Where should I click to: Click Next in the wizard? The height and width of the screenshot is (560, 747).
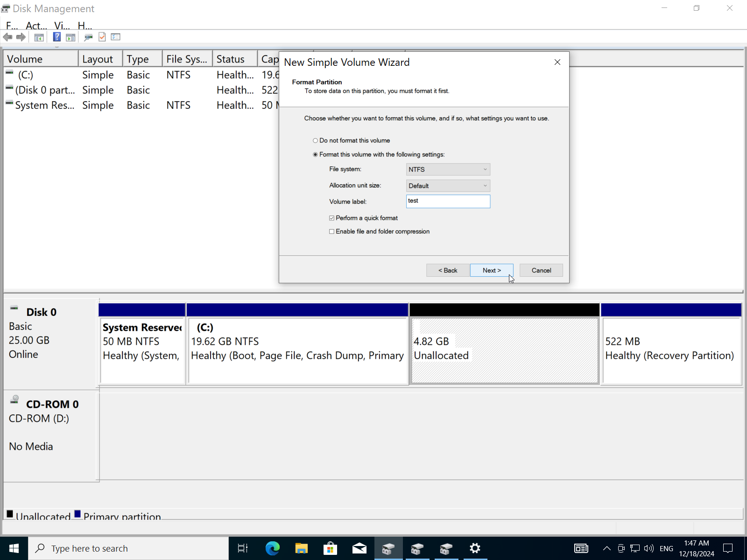[492, 270]
